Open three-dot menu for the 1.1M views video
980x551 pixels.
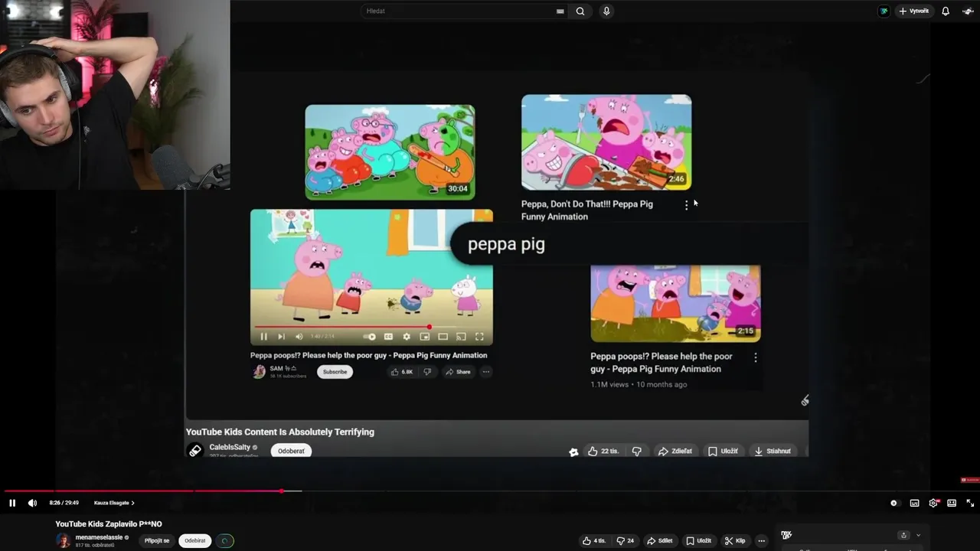coord(755,357)
